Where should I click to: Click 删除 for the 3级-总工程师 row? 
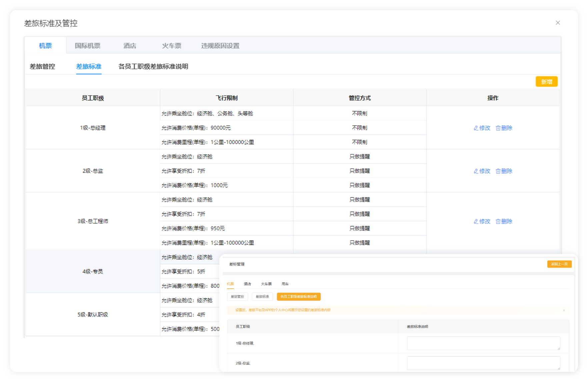[x=504, y=221]
